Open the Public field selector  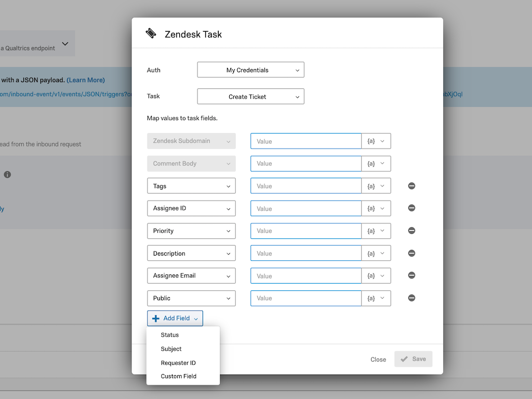click(x=191, y=298)
